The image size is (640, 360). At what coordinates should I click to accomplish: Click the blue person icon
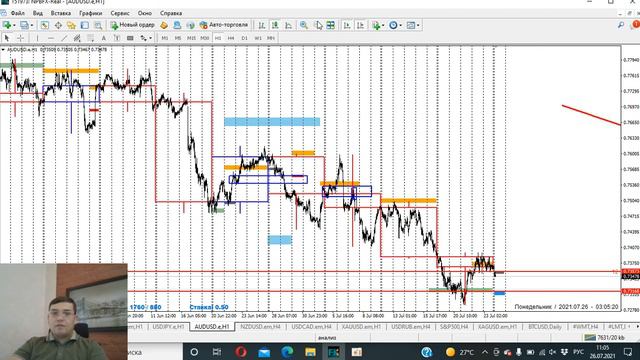click(x=177, y=25)
